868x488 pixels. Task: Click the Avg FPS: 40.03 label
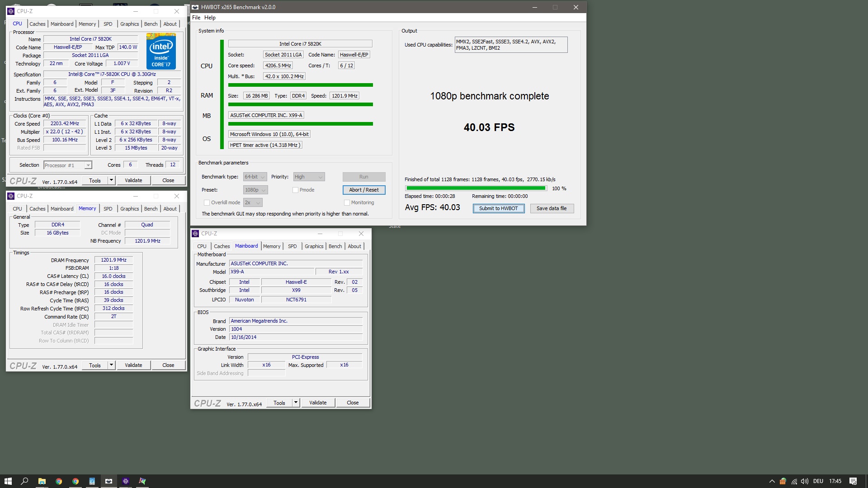click(432, 207)
